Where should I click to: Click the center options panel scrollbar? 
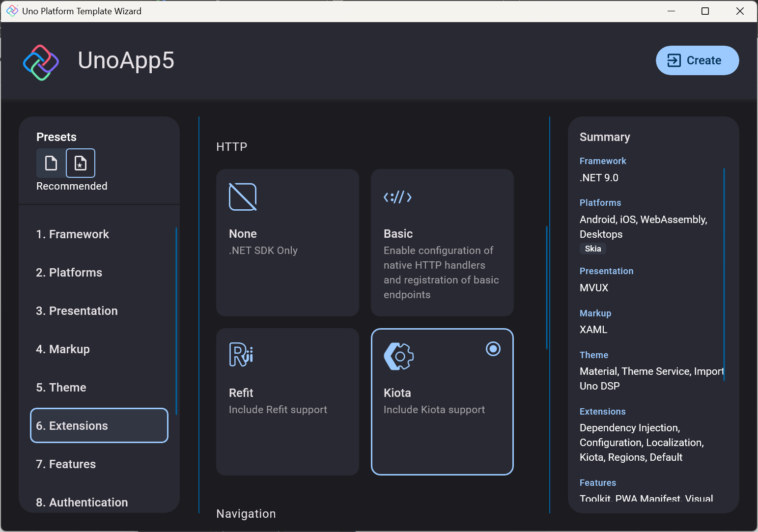547,287
